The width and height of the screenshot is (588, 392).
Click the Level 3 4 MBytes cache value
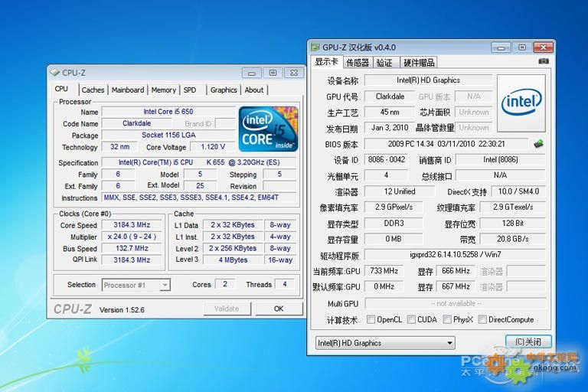coord(233,260)
